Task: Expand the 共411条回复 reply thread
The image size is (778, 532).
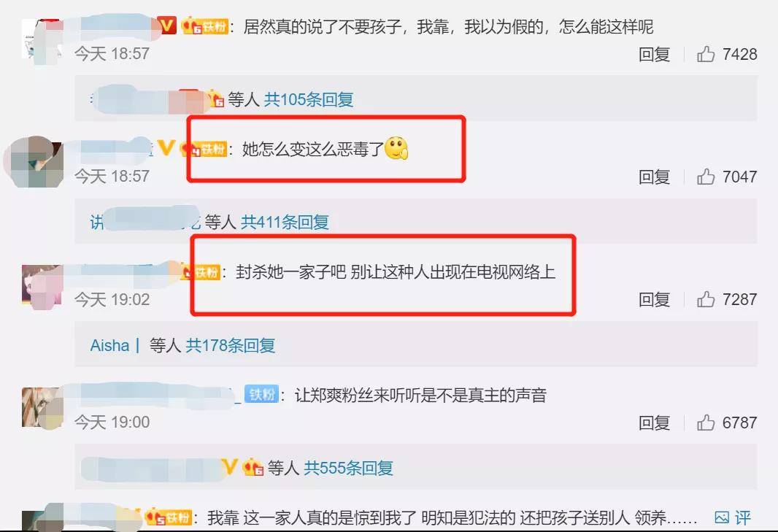Action: (285, 222)
